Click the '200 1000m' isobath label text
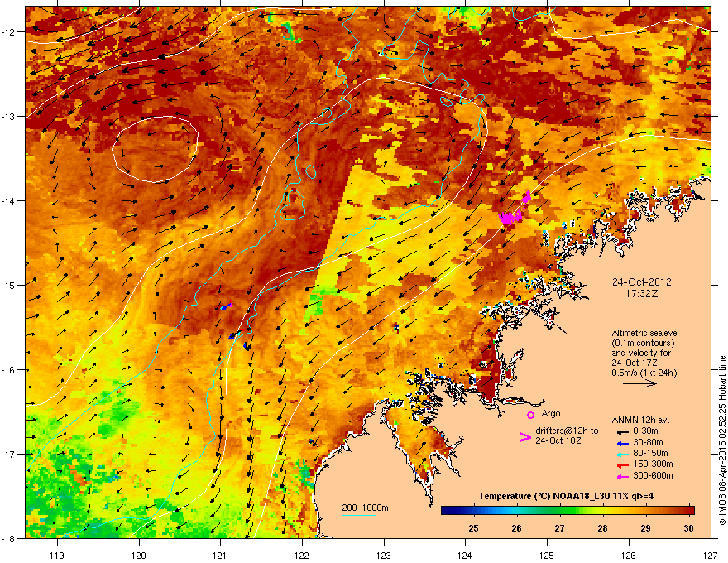This screenshot has width=728, height=563. (x=365, y=508)
